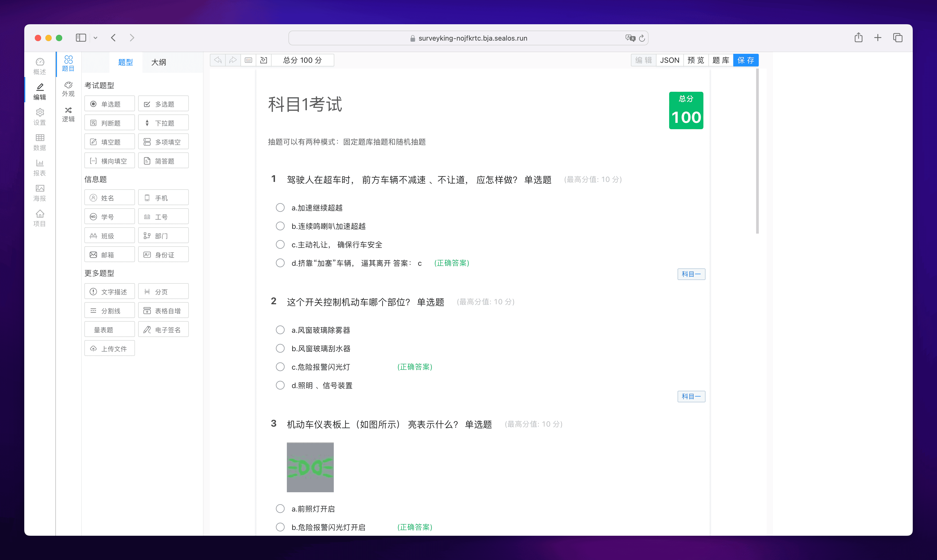
Task: Add the 分页 page break element
Action: pyautogui.click(x=163, y=292)
